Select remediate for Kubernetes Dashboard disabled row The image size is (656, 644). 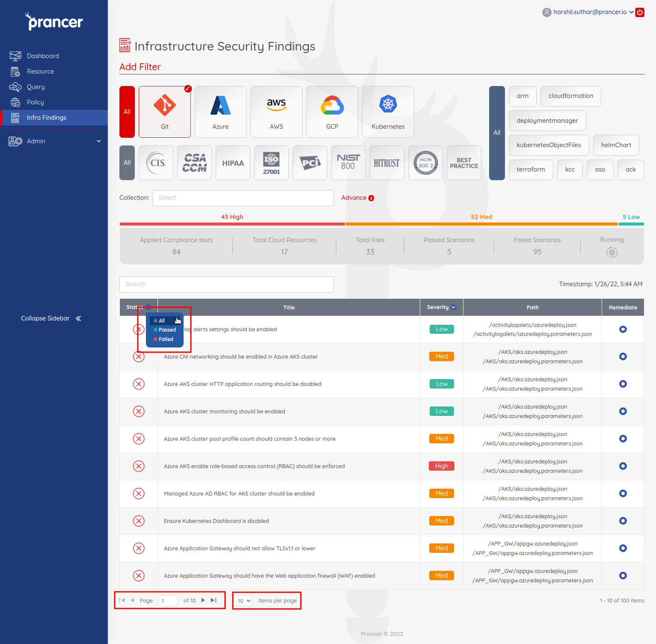click(623, 521)
